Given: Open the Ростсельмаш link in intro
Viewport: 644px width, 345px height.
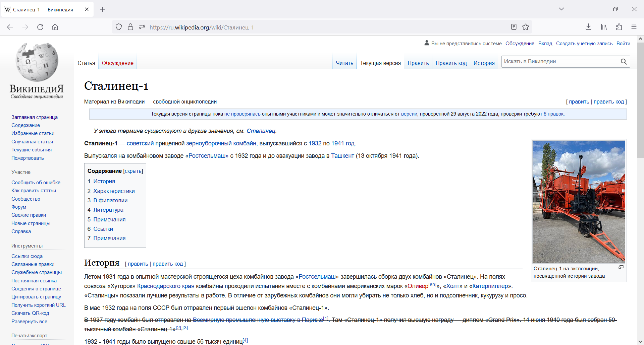Looking at the screenshot, I should 208,156.
